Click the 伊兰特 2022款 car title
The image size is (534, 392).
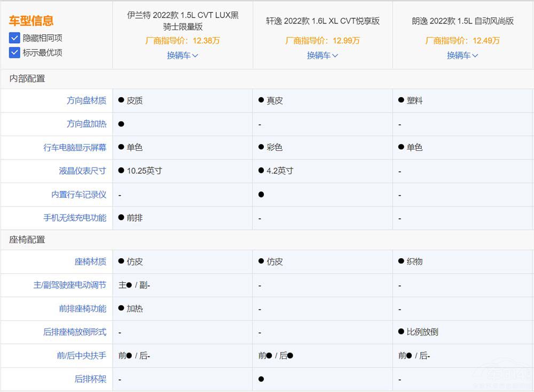click(183, 21)
